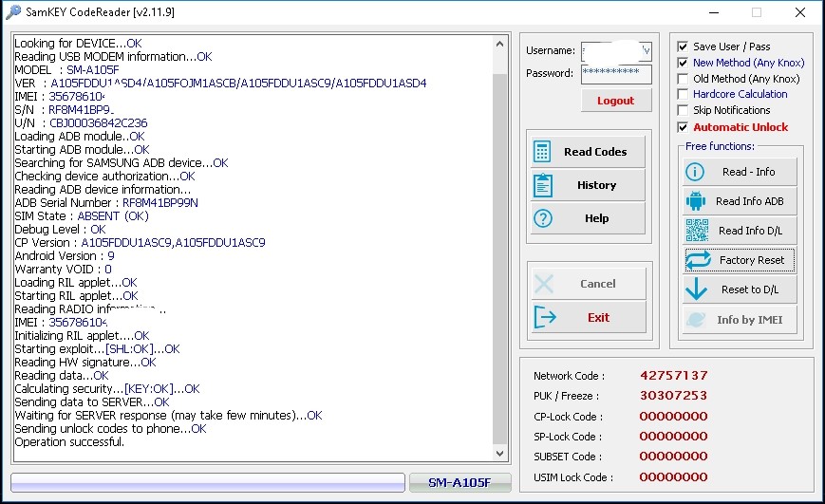Viewport: 825px width, 504px height.
Task: Click the Password input field
Action: pyautogui.click(x=616, y=74)
